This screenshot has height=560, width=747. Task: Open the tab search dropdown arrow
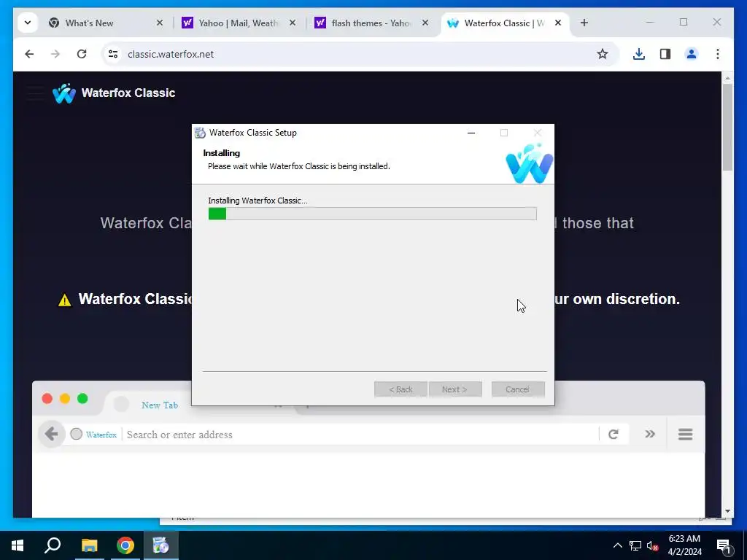[x=28, y=23]
